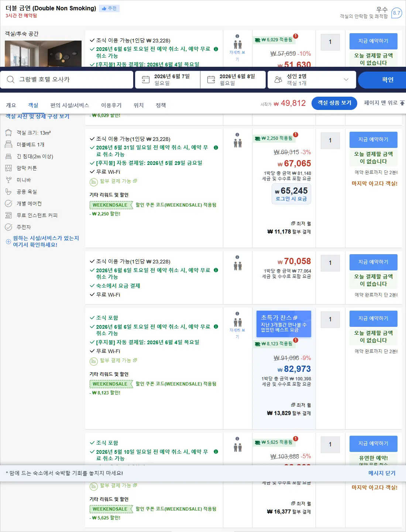Click ₩8,123 적용됨 coupon badge

click(274, 344)
